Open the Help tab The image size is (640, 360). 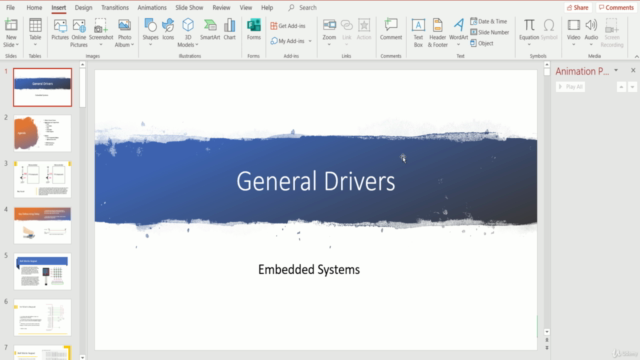coord(267,7)
